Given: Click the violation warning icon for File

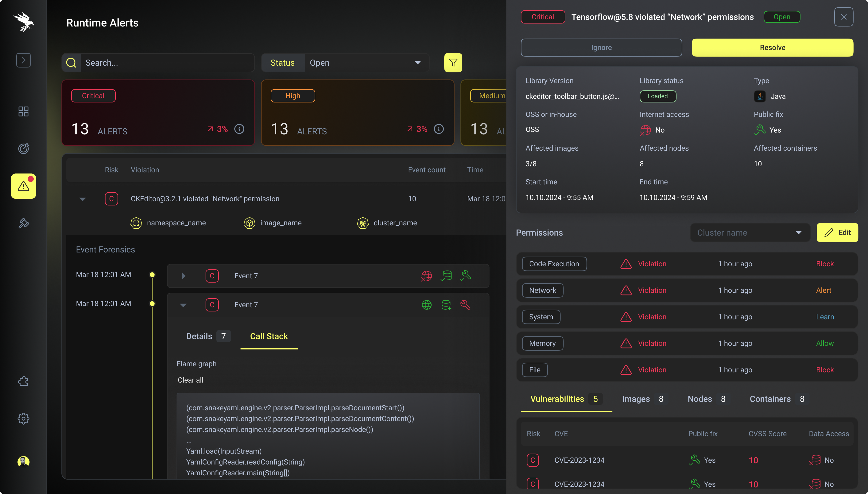Looking at the screenshot, I should pyautogui.click(x=626, y=370).
